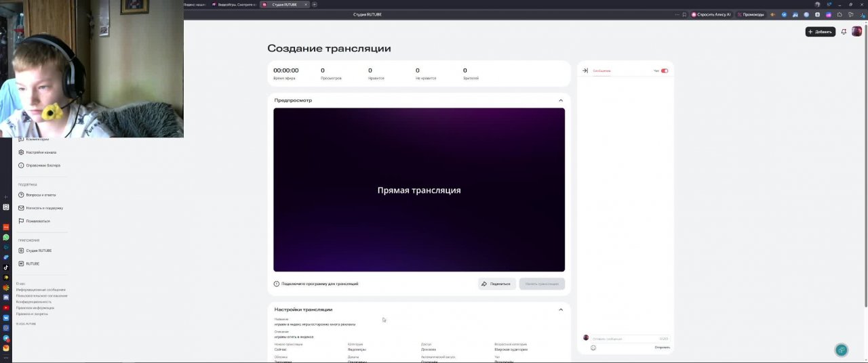Click the 00:00:00 Время эфира counter
The width and height of the screenshot is (868, 363).
285,70
